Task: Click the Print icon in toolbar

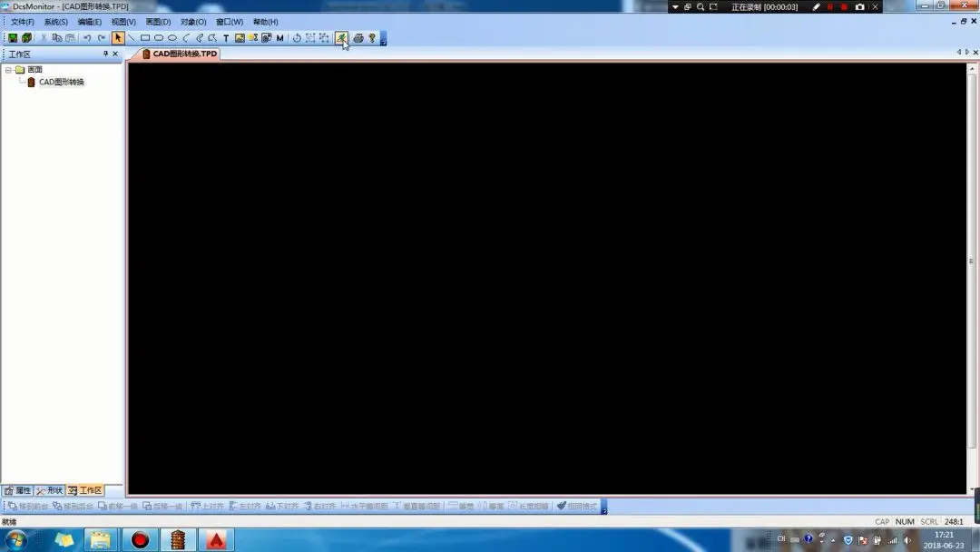Action: point(358,38)
